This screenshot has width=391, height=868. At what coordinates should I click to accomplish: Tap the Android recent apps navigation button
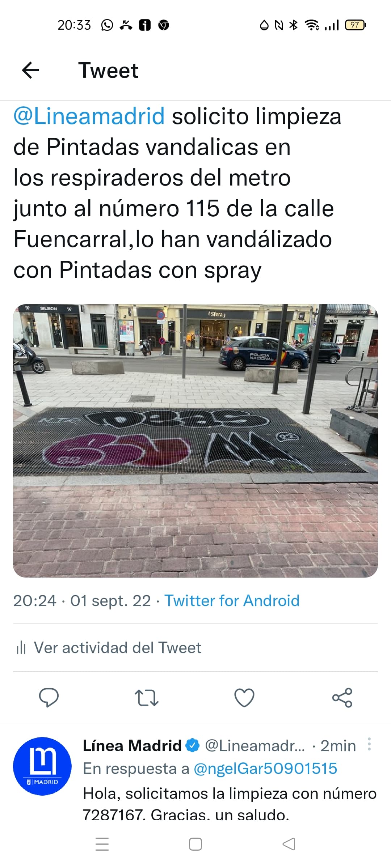[102, 844]
